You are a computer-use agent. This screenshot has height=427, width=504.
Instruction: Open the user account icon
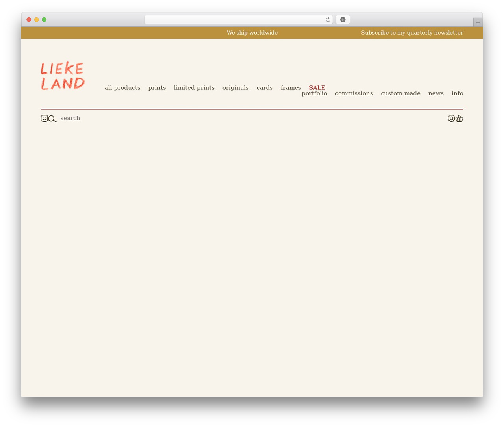pyautogui.click(x=451, y=118)
